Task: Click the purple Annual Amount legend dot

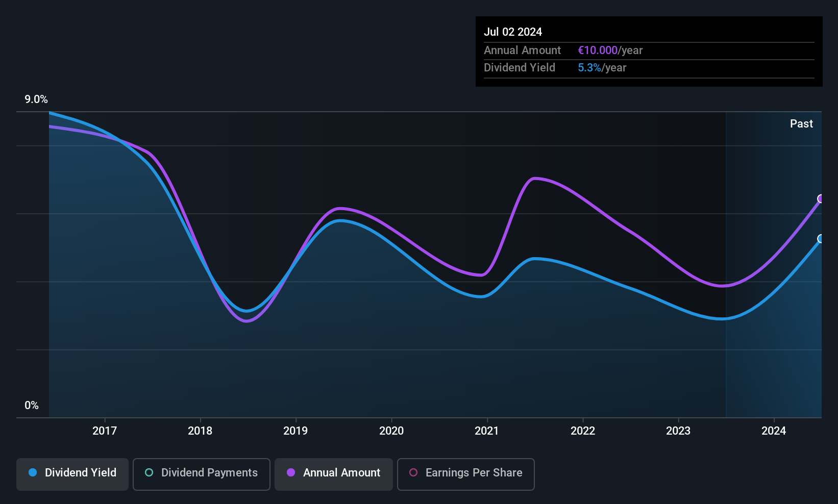Action: 291,472
